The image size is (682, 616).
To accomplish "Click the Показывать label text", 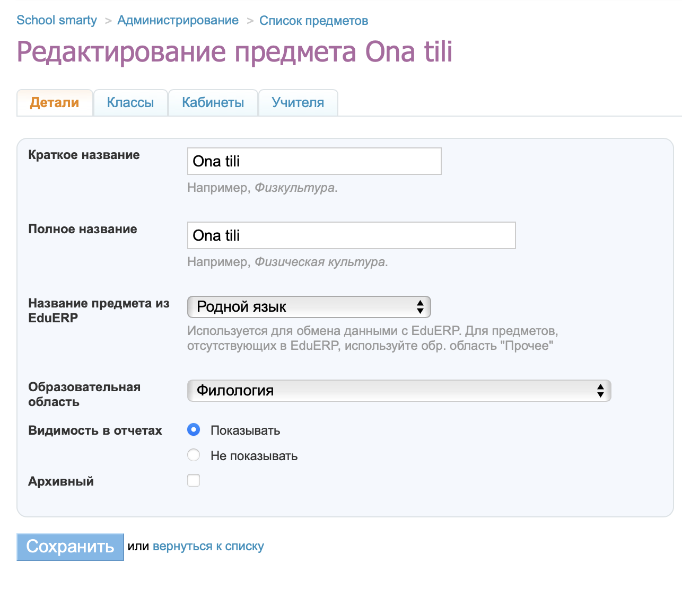I will pyautogui.click(x=245, y=430).
